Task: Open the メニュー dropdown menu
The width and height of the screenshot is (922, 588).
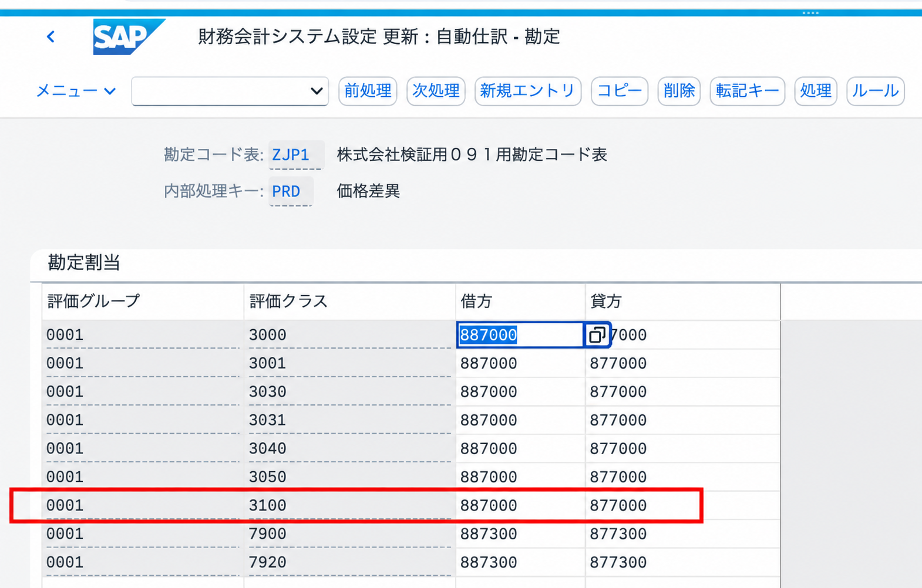Action: [76, 91]
